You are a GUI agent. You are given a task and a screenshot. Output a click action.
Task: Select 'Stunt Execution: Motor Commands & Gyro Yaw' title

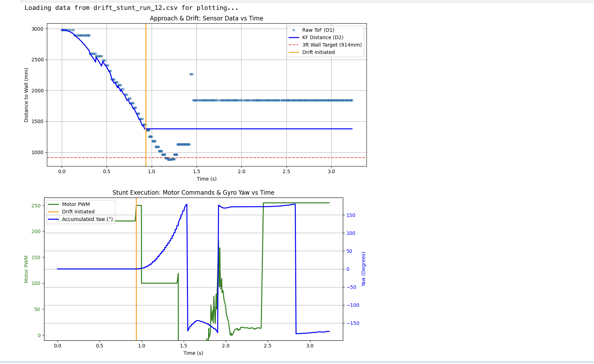(x=193, y=193)
